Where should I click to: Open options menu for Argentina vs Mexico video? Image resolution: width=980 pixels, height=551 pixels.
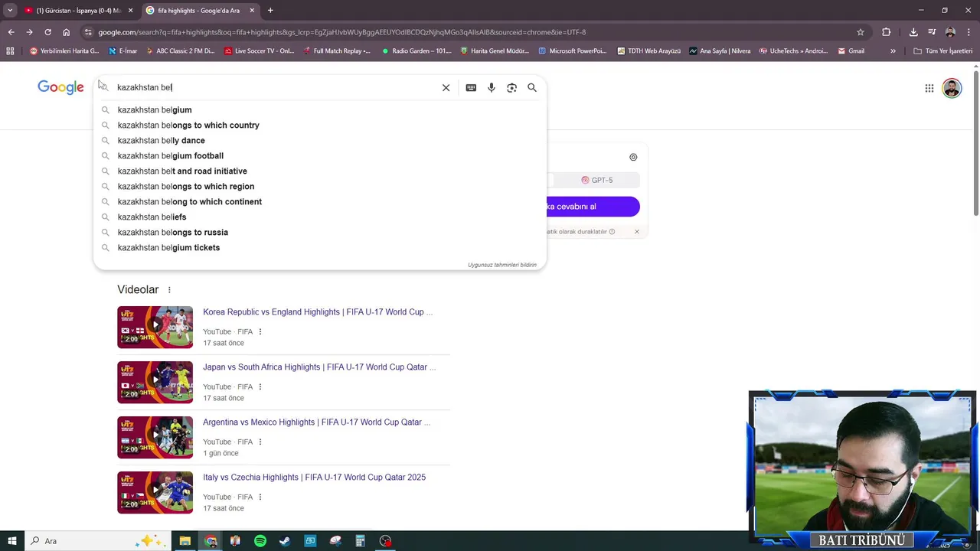coord(260,442)
